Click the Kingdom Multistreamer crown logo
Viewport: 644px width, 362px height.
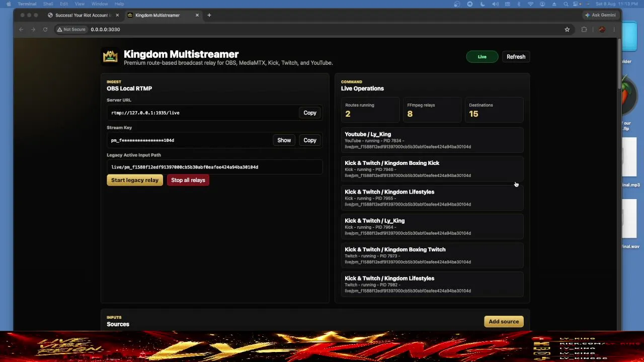pos(110,57)
